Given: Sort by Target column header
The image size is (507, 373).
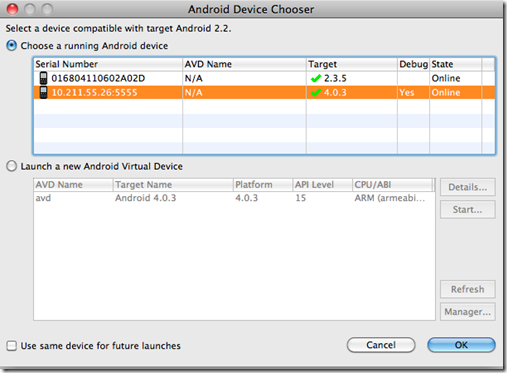Looking at the screenshot, I should (x=352, y=64).
